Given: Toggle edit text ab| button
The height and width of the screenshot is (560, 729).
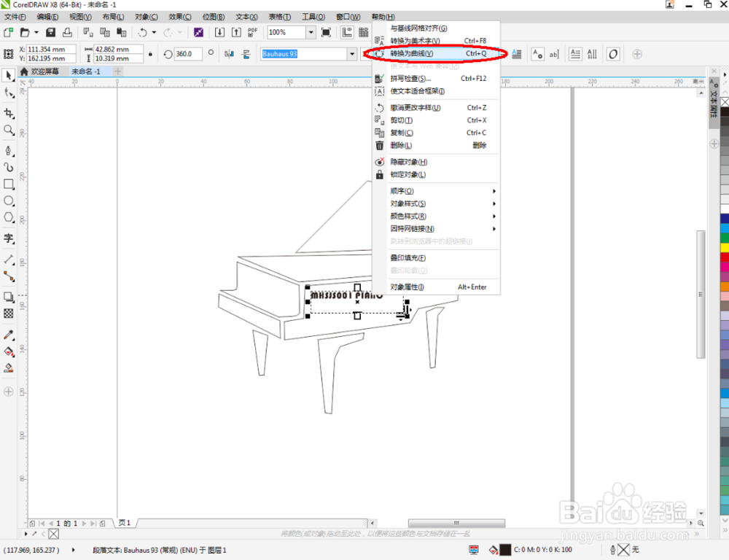Looking at the screenshot, I should pos(554,54).
